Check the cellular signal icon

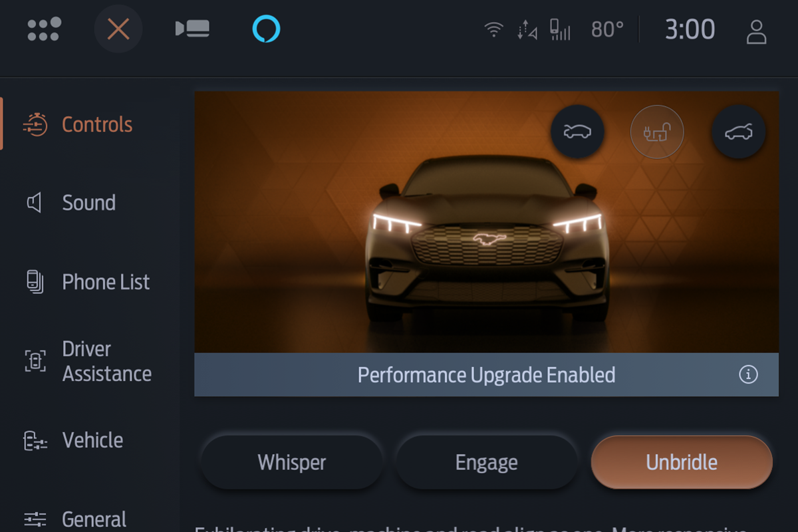coord(560,30)
